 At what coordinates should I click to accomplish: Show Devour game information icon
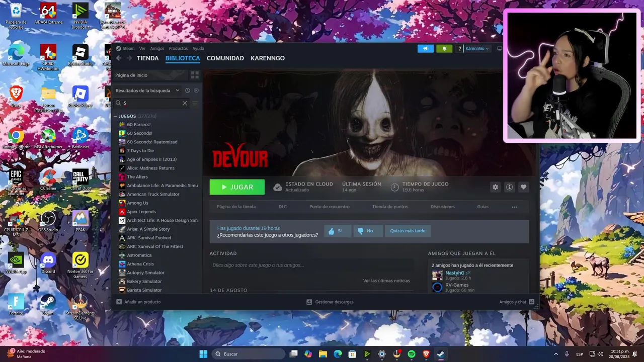(x=509, y=187)
